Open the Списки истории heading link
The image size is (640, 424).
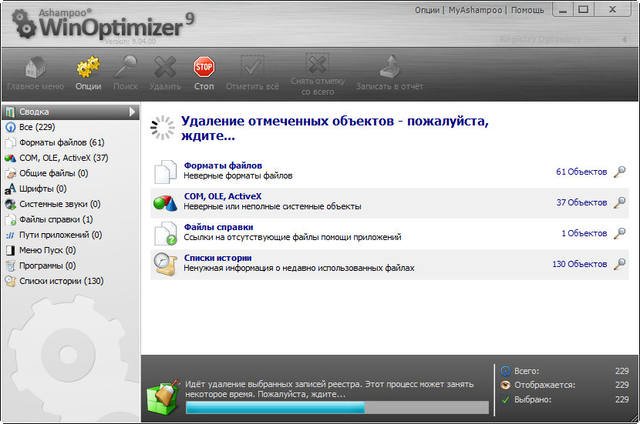(218, 258)
